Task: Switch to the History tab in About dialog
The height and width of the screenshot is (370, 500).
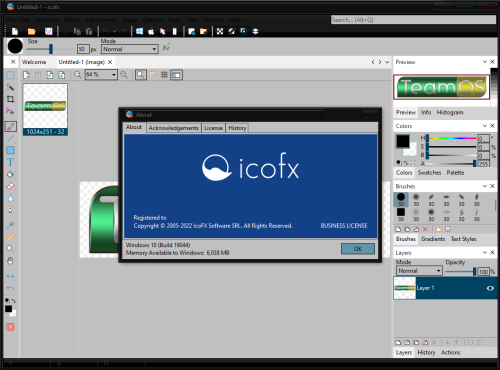Action: point(237,128)
